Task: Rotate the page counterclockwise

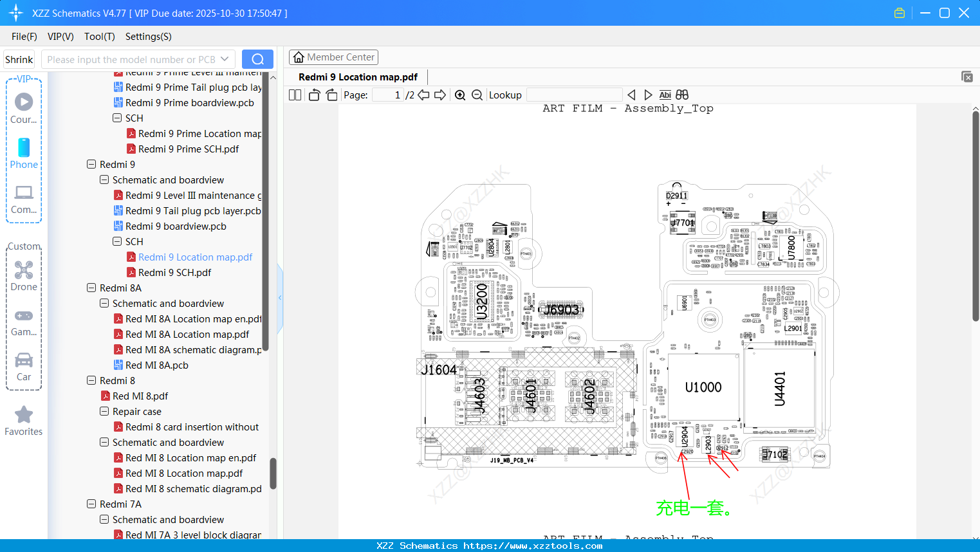Action: click(313, 94)
